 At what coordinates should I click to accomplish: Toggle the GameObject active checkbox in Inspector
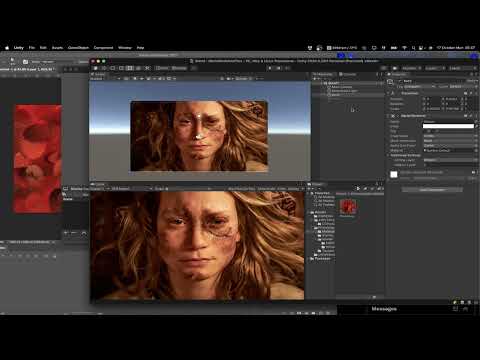(400, 81)
